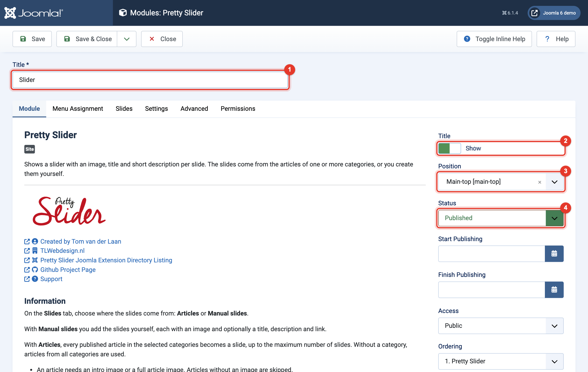Screen dimensions: 588x372
Task: Click Toggle Inline Help button
Action: (494, 39)
